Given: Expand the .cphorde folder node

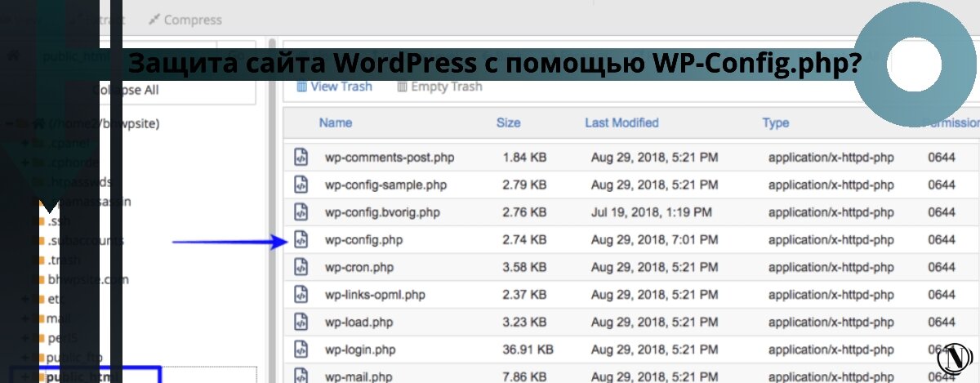Looking at the screenshot, I should tap(26, 163).
